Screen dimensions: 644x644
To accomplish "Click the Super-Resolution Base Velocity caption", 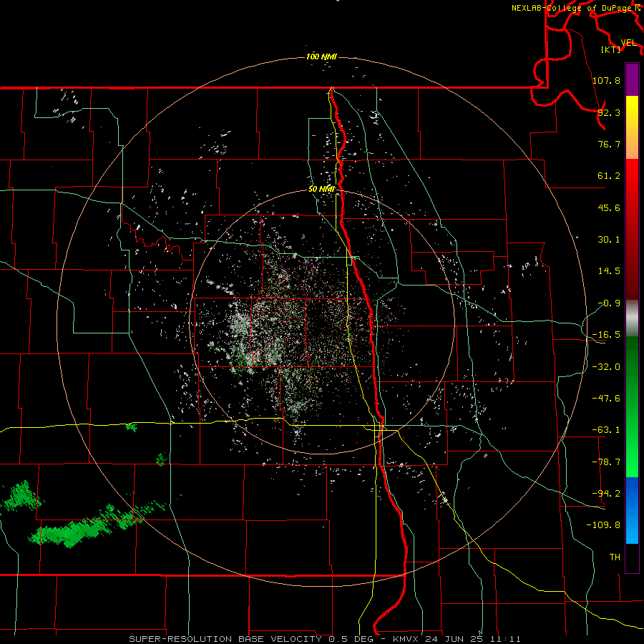I will [325, 639].
